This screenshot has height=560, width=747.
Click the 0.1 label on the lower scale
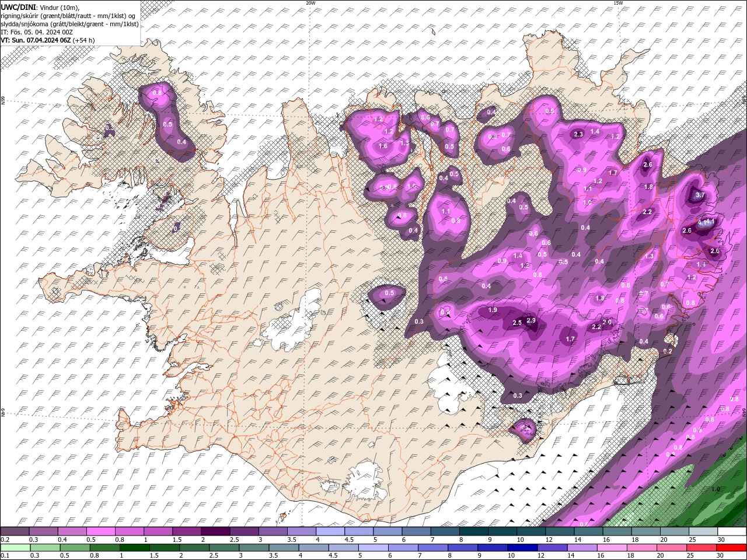coord(5,556)
